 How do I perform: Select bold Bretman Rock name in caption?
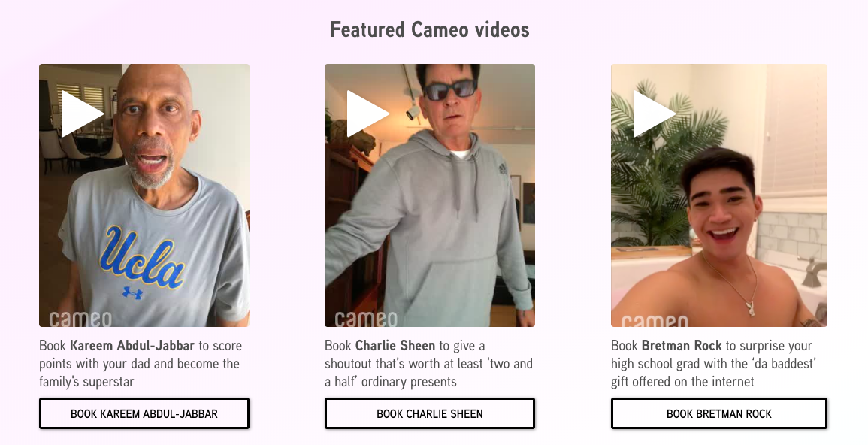(682, 345)
